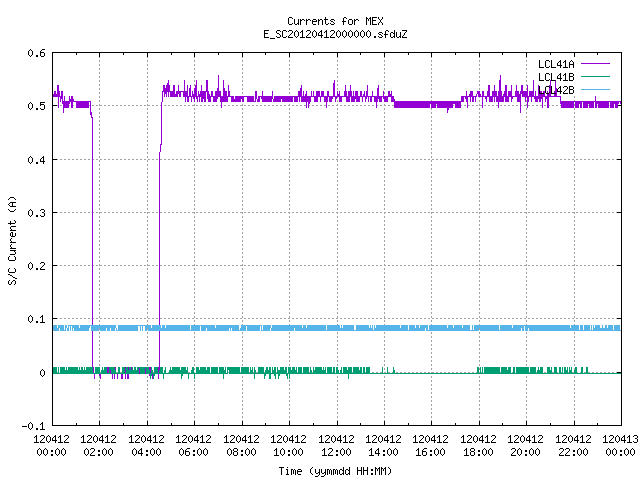
Task: Click the y-axis tick value 0.6
Action: pyautogui.click(x=36, y=53)
